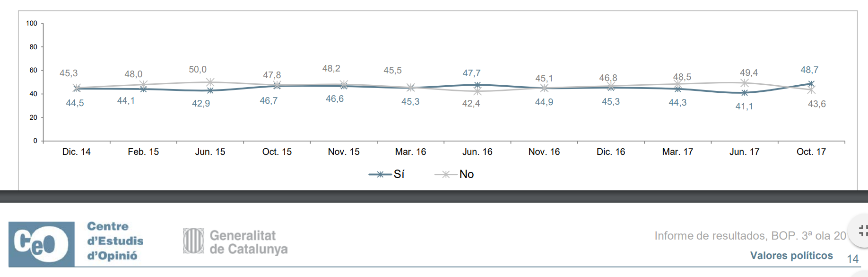Click the Dic. 14 axis label
The height and width of the screenshot is (277, 868).
coord(76,152)
